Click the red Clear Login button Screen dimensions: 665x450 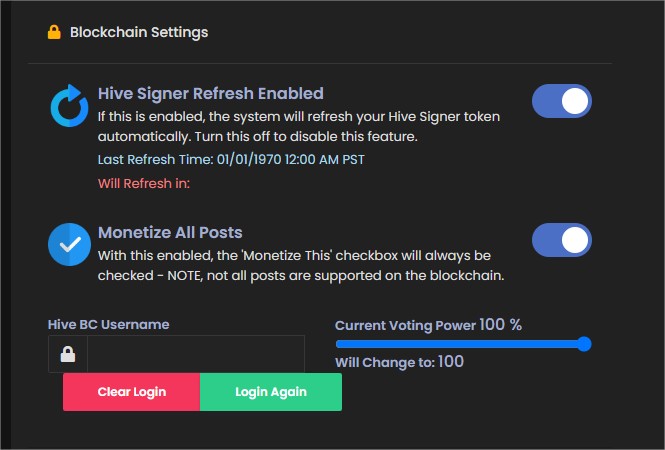pos(131,392)
